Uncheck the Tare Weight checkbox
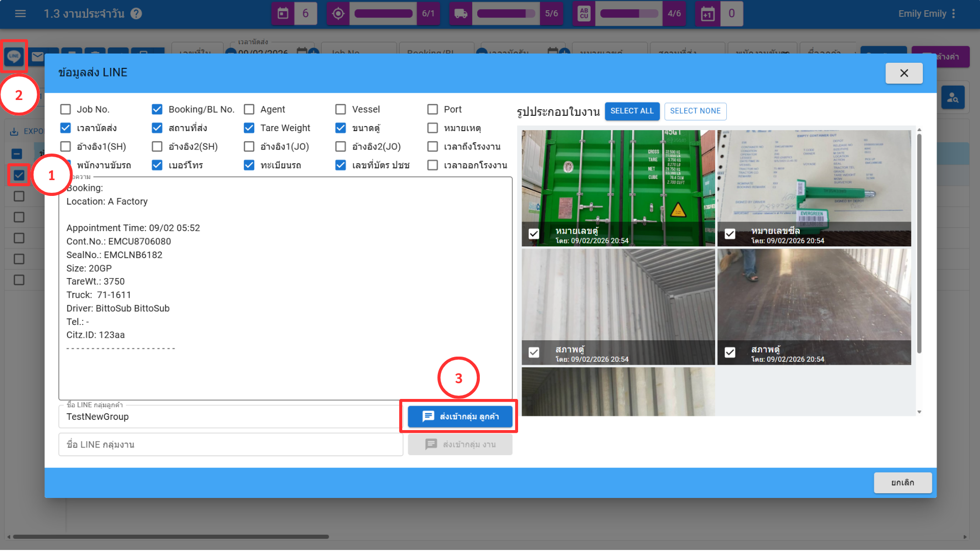 click(249, 128)
